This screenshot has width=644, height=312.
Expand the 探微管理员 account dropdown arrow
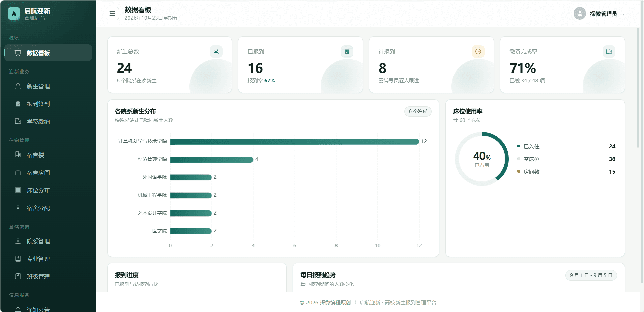(x=623, y=13)
